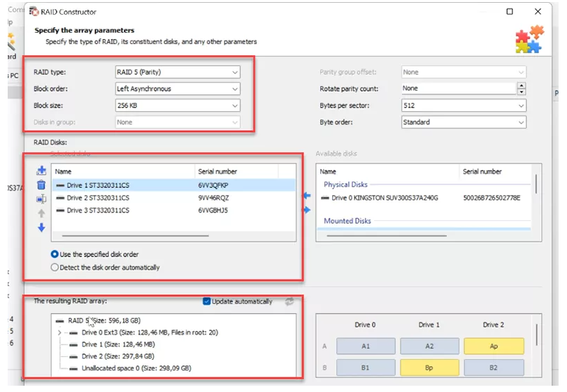
Task: Open the Block order dropdown
Action: (178, 89)
